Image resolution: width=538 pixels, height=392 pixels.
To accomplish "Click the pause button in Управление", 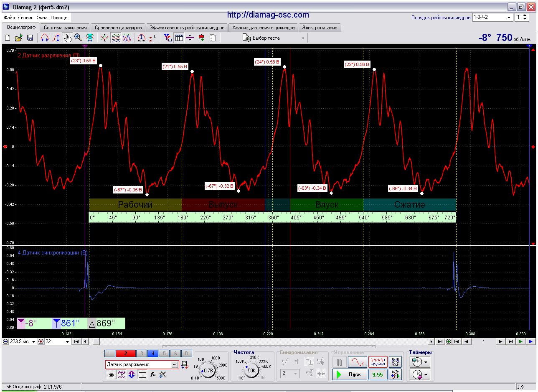I will [x=339, y=362].
